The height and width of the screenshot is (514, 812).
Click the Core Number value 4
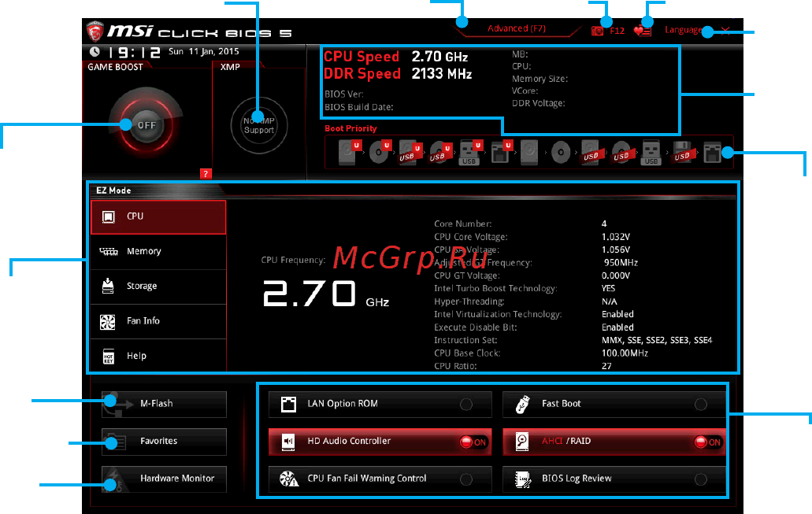tap(604, 224)
